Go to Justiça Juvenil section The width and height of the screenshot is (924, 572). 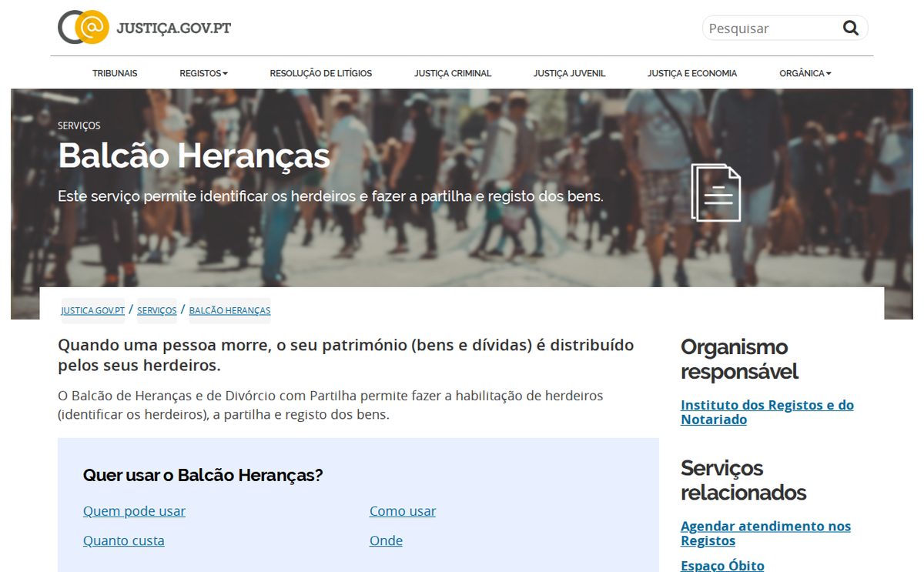point(570,73)
